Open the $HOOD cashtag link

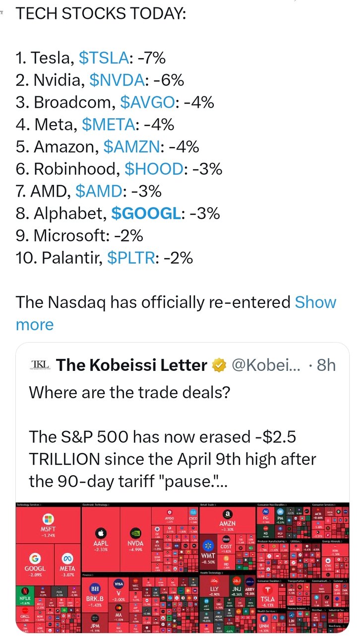(154, 169)
